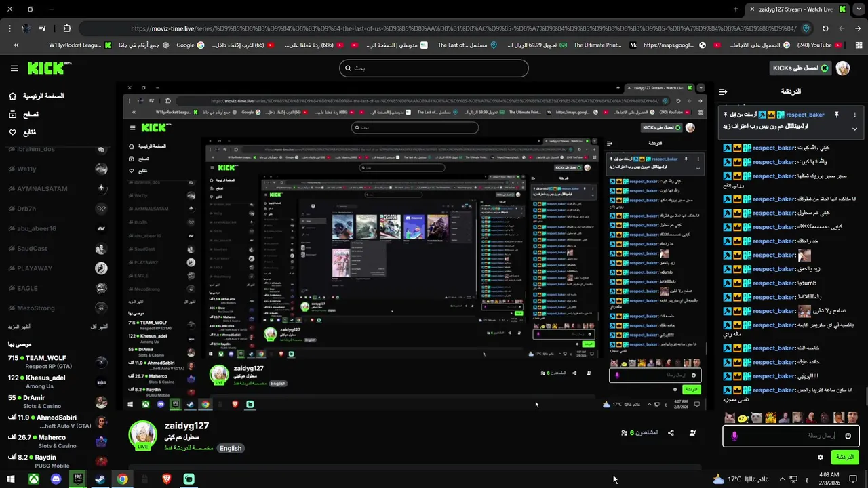Open the W11lyvRocket Leagu... bookmark

[x=80, y=45]
